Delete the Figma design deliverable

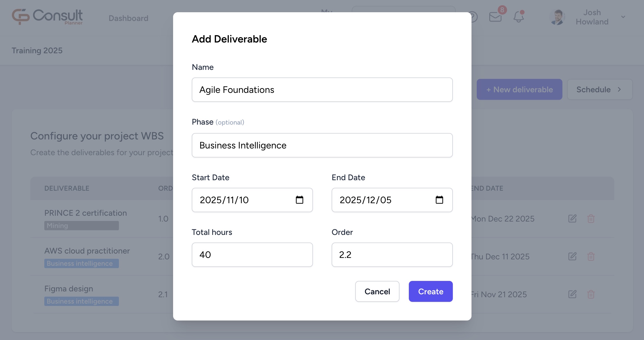(591, 294)
